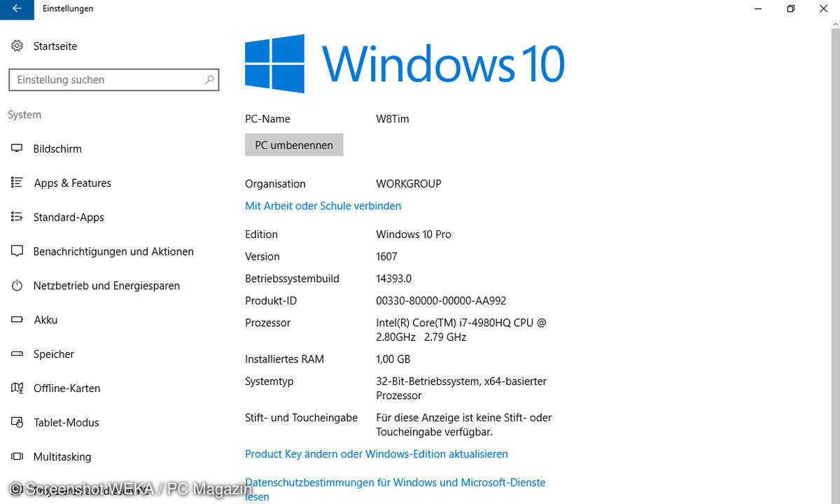
Task: Open Datenschutzbestimmungen für Windows und Microsoft-Dienste link
Action: point(395,489)
